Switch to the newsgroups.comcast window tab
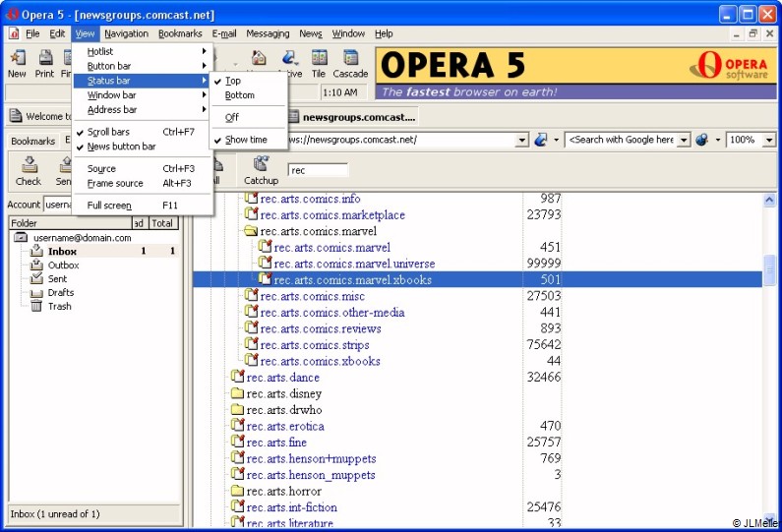 coord(352,117)
